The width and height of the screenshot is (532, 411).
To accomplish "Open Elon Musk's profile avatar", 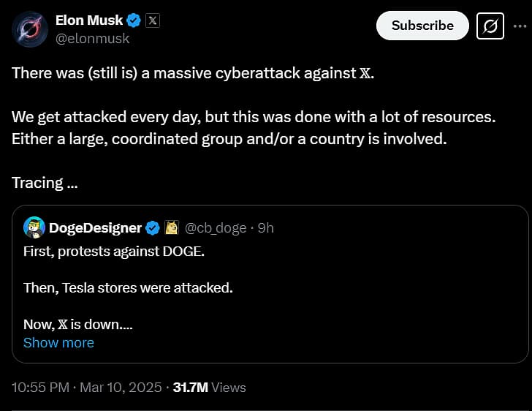I will click(x=30, y=29).
